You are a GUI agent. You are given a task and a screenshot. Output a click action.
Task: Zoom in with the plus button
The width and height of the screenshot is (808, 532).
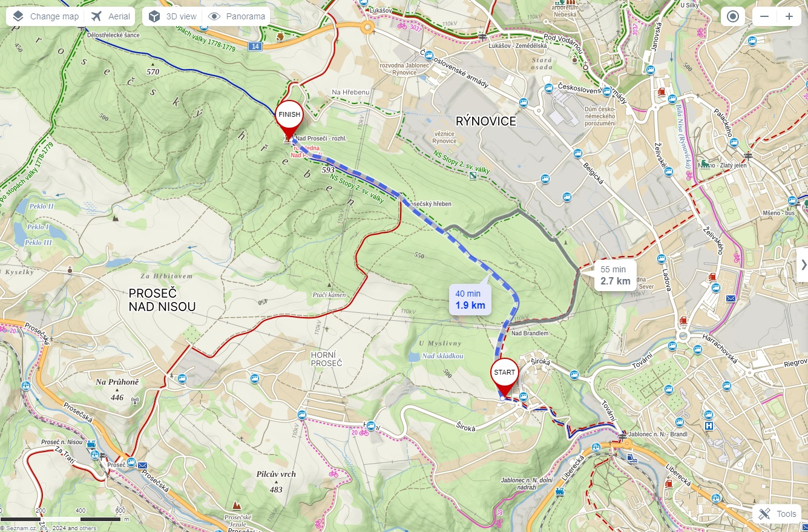[789, 16]
